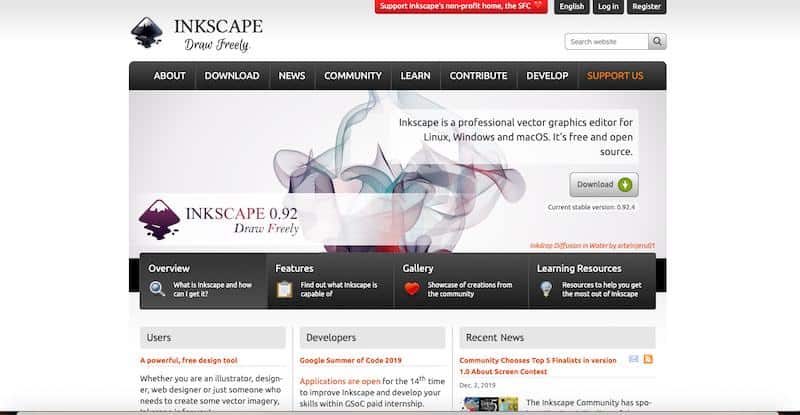Image resolution: width=800 pixels, height=415 pixels.
Task: Click the purple Inkscape 0.92 banner logo
Action: 159,219
